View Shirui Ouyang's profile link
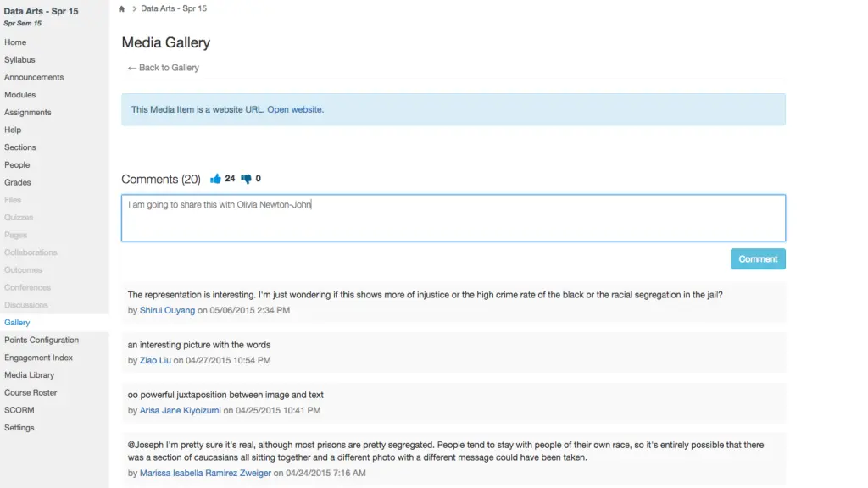 (168, 311)
